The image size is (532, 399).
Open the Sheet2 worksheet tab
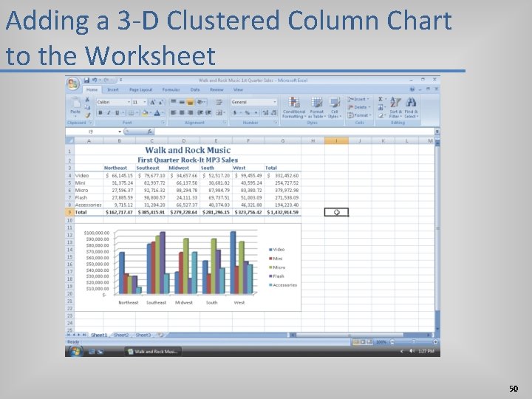(x=121, y=335)
